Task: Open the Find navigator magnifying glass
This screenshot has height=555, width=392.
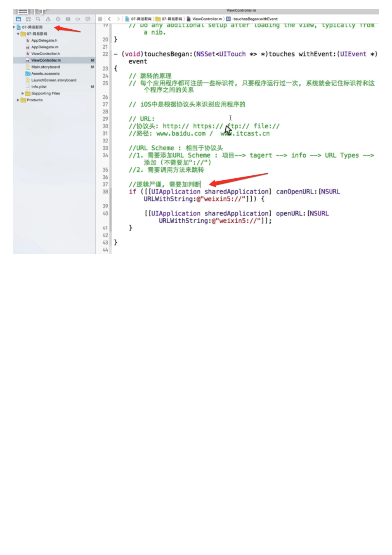Action: coord(38,19)
